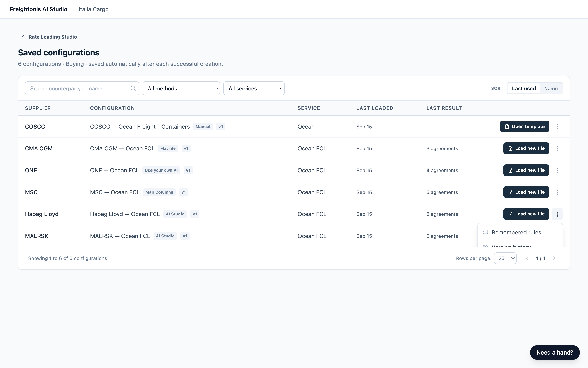The width and height of the screenshot is (588, 368).
Task: Click COSCO supplier name
Action: tap(35, 127)
